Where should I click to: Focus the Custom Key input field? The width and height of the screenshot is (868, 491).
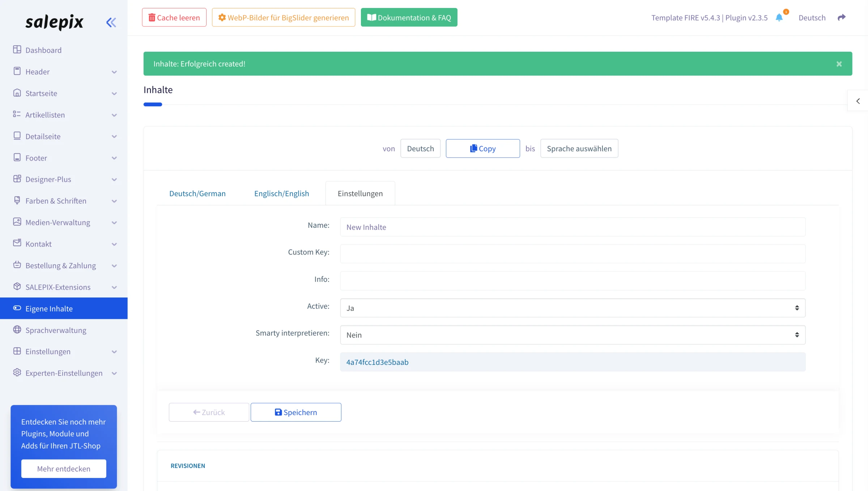tap(573, 254)
